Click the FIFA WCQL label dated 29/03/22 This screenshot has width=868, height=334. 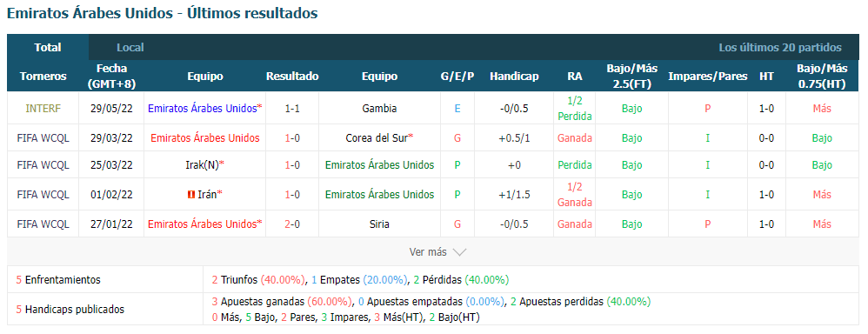(x=43, y=138)
